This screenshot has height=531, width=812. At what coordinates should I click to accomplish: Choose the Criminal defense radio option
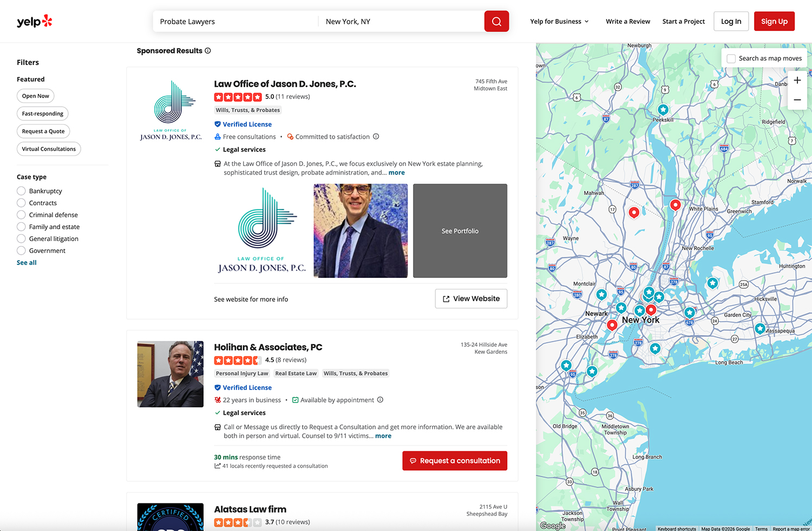coord(22,215)
